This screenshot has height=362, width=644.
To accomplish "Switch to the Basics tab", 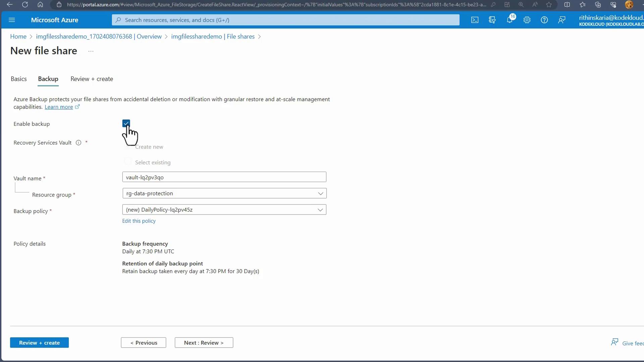I will 19,79.
